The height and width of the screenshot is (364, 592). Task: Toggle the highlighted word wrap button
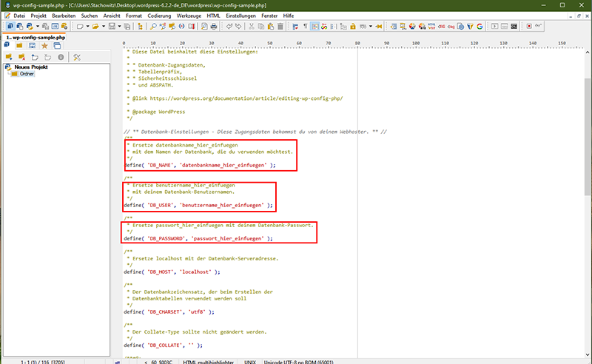[x=315, y=27]
